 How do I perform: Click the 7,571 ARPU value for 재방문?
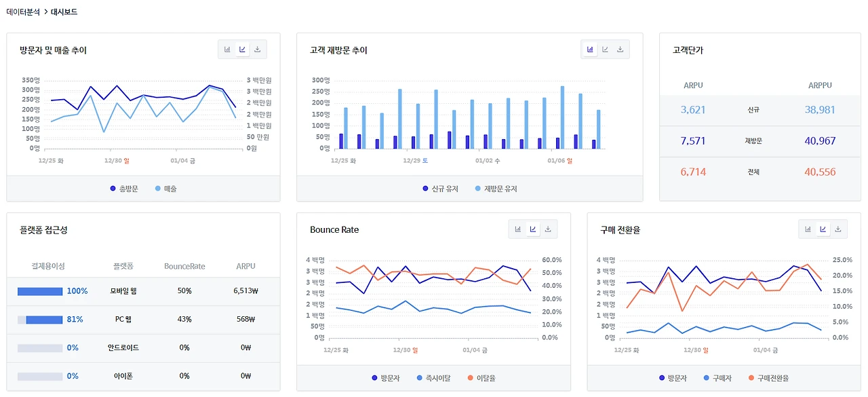(693, 141)
